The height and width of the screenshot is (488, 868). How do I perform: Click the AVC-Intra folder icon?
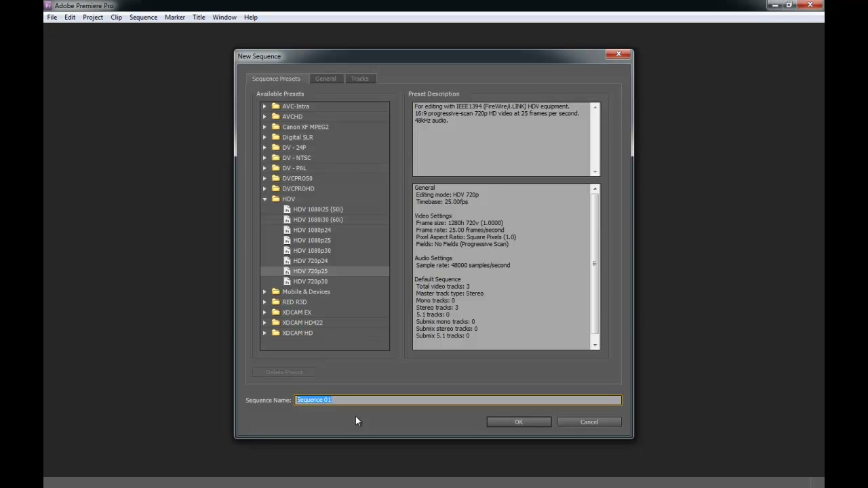coord(276,106)
